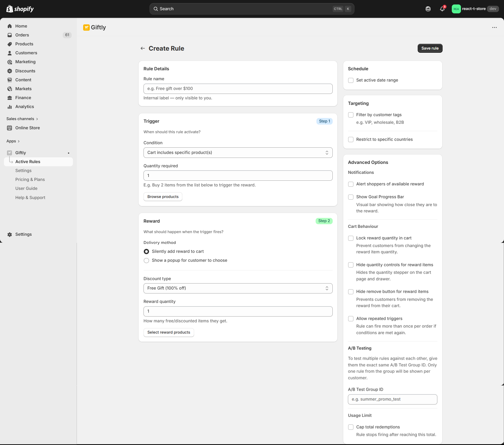Go to User Guide menu item
Screen dimensions: 504x445
[x=26, y=189]
